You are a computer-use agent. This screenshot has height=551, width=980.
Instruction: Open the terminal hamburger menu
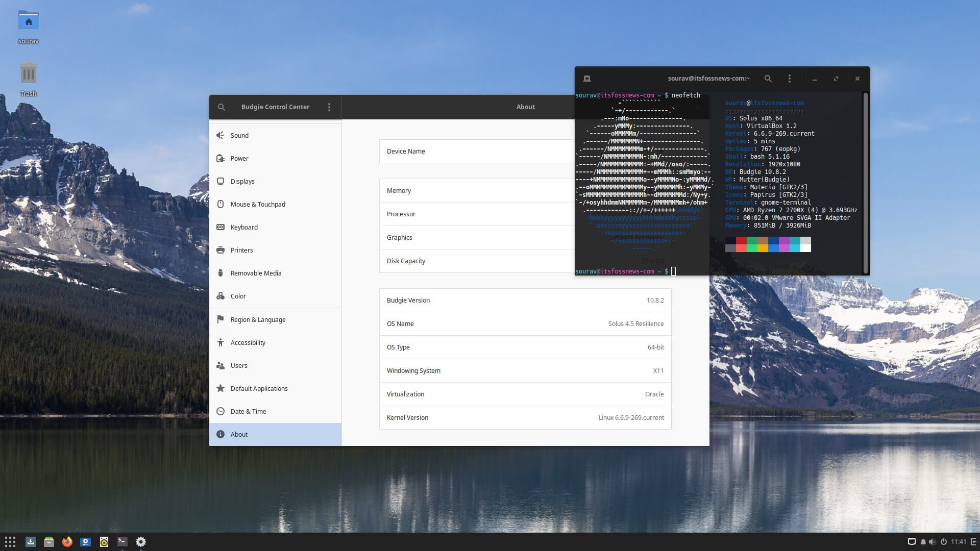[789, 78]
